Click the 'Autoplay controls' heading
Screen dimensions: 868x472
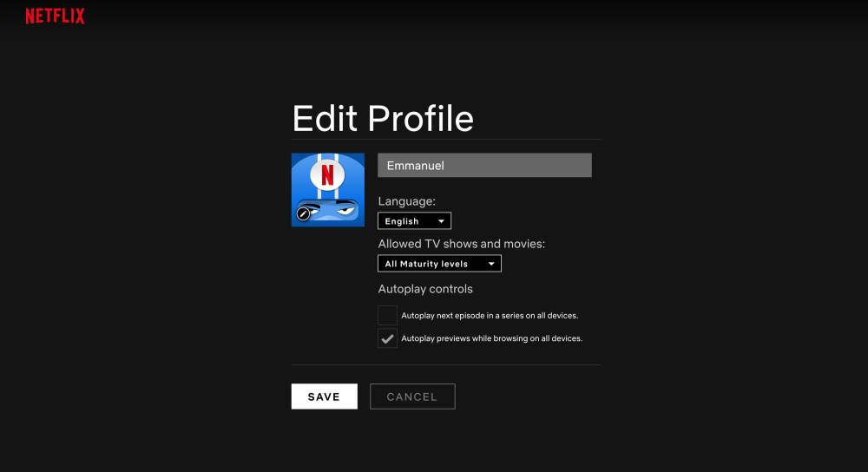[x=425, y=289]
